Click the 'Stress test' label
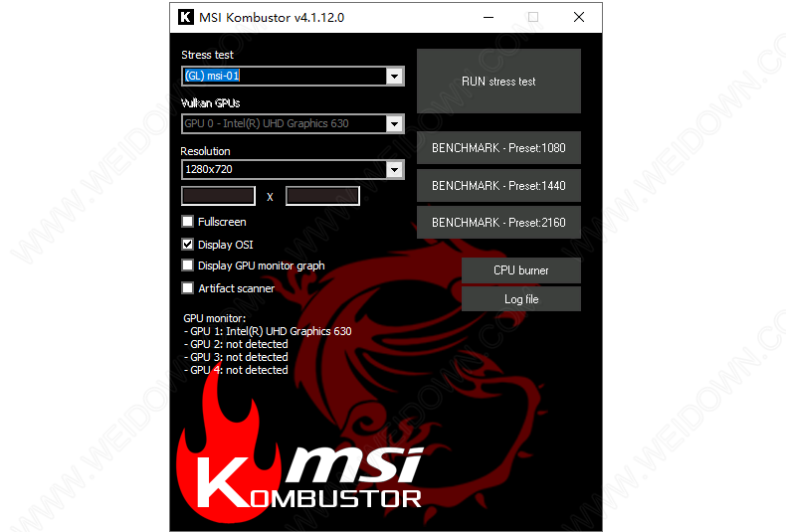 [x=207, y=55]
